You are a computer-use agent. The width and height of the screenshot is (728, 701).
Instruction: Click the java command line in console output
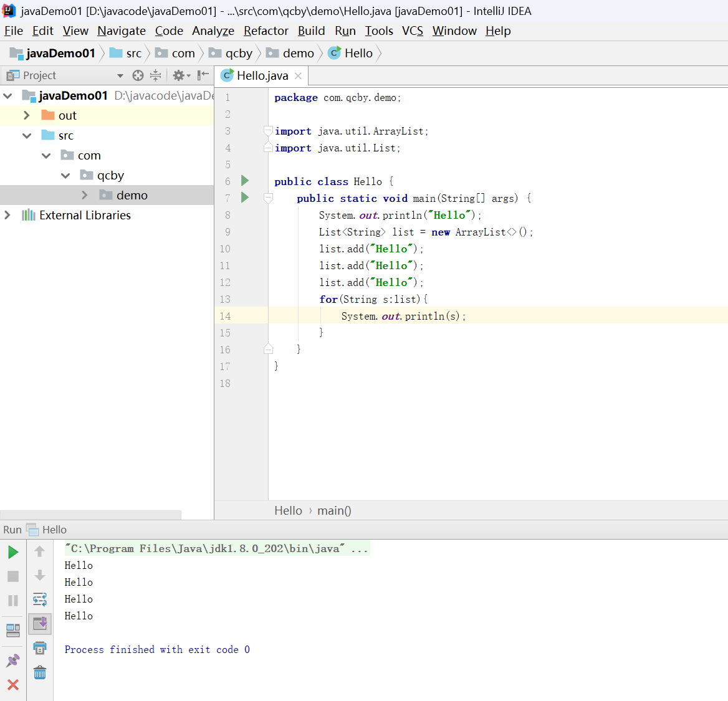click(x=217, y=548)
